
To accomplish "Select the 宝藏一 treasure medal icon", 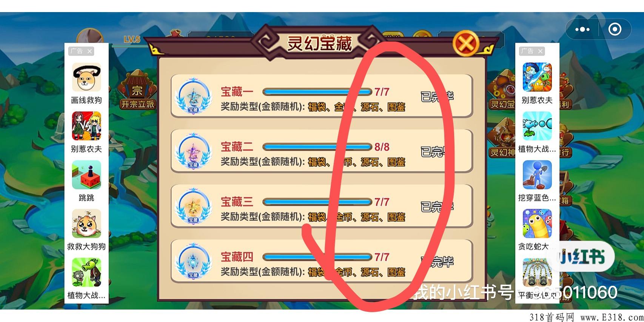I will click(x=193, y=96).
